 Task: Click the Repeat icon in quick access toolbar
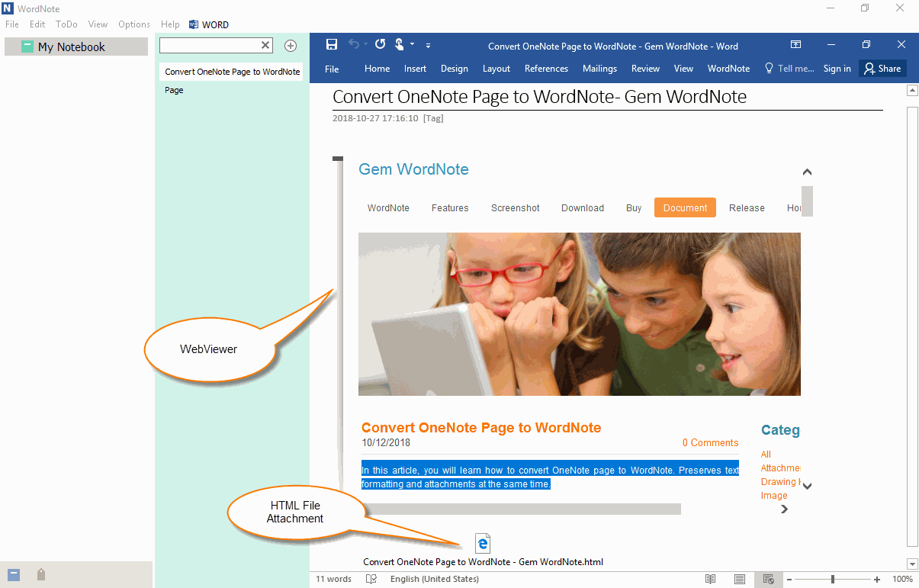tap(381, 45)
